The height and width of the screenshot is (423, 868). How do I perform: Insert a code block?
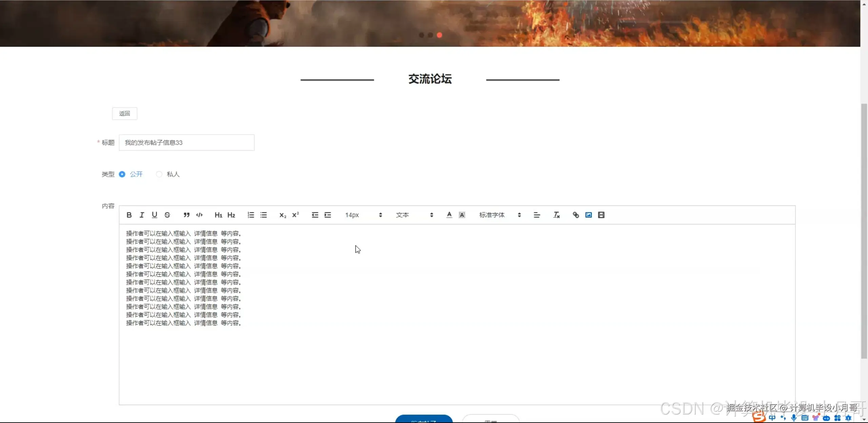tap(199, 215)
